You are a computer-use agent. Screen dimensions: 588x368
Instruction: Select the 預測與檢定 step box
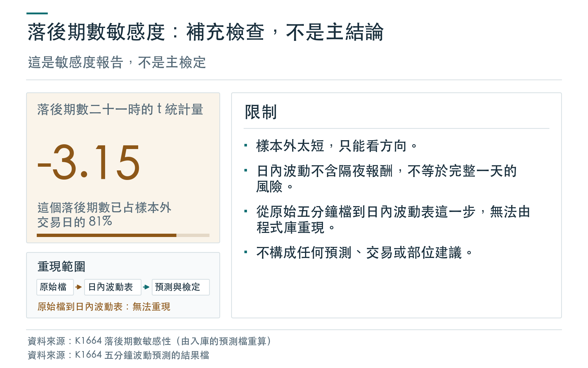181,287
